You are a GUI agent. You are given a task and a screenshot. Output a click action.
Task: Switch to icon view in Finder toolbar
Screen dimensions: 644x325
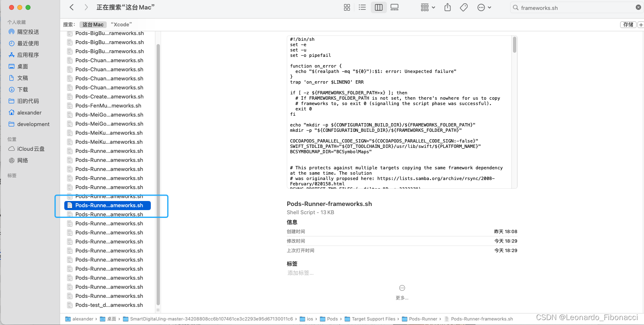click(347, 7)
